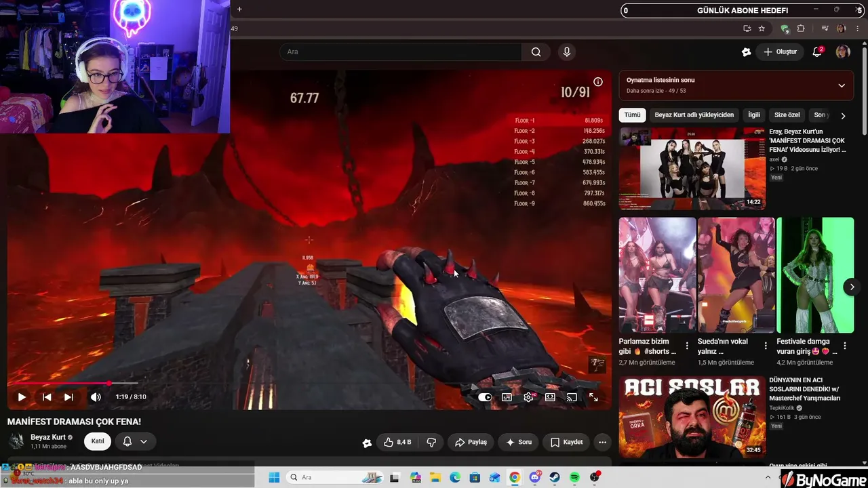Skip to the next video
The width and height of the screenshot is (868, 488).
coord(68,397)
